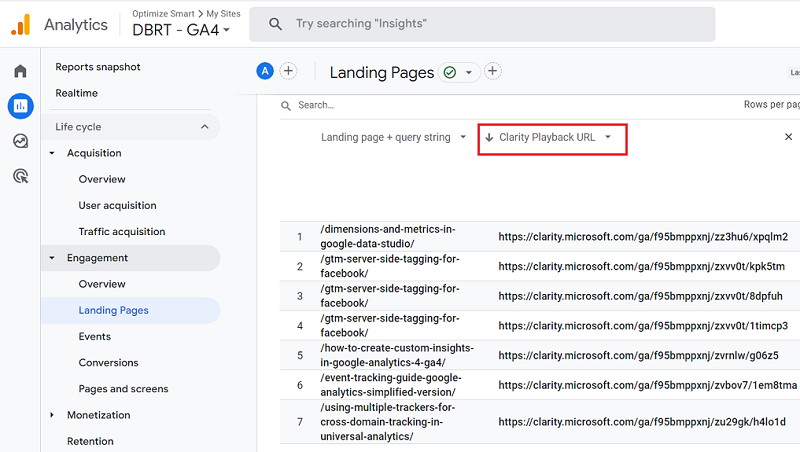Viewport: 800px width, 452px height.
Task: Click Optimize Smart breadcrumb link
Action: (x=163, y=14)
